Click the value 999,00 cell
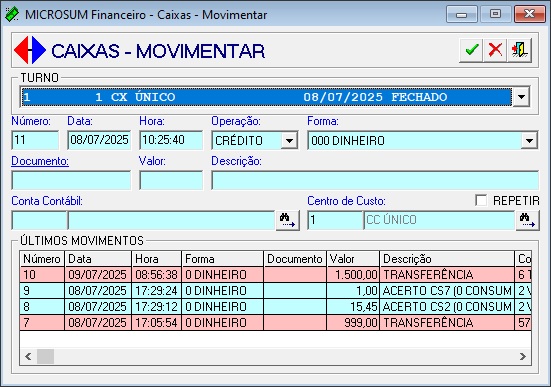 point(353,322)
